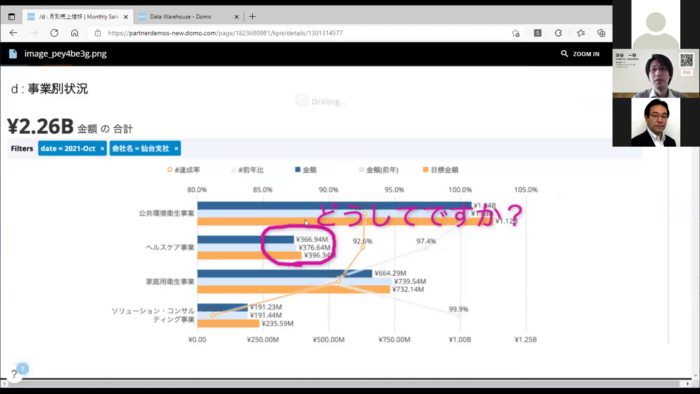Open tab actions menu icon
The width and height of the screenshot is (700, 394).
click(x=12, y=17)
